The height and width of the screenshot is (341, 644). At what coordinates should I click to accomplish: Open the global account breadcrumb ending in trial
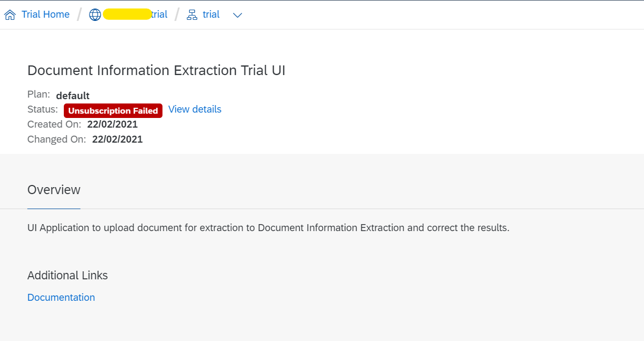point(135,14)
